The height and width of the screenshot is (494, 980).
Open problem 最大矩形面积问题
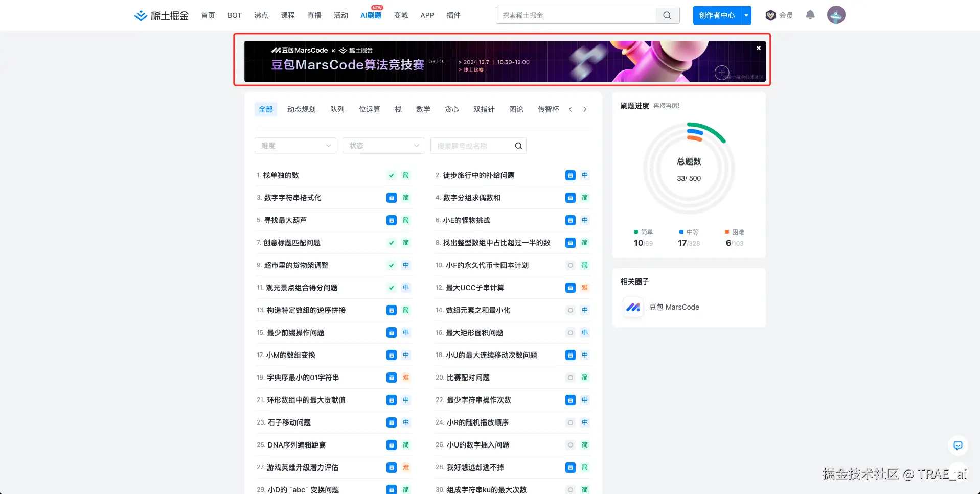click(475, 333)
